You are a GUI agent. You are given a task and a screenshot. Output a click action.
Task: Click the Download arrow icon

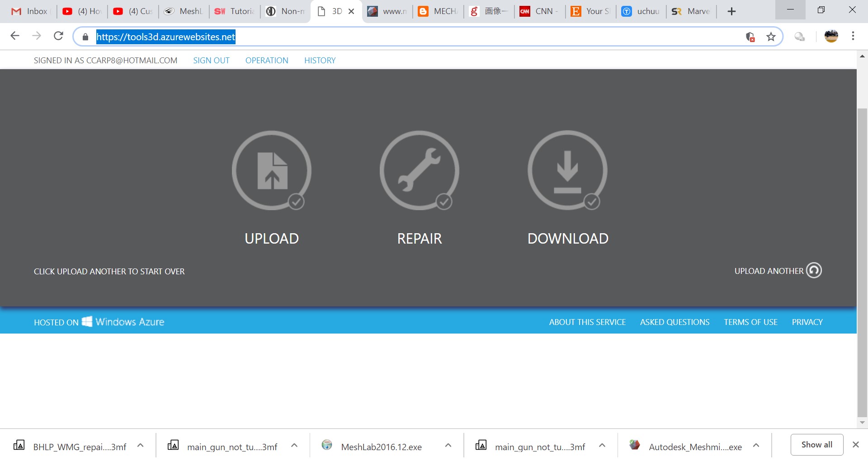point(567,171)
